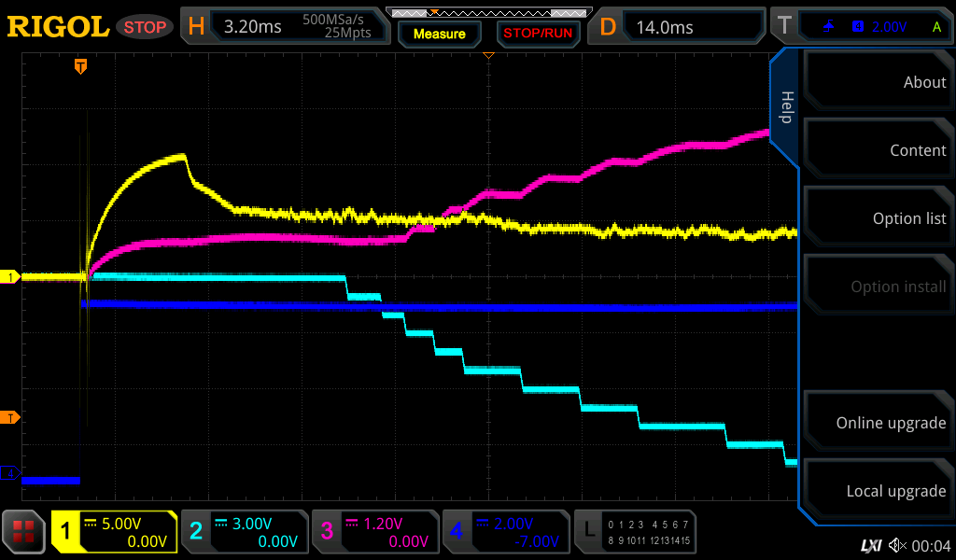Open the delay 14.0ms setting

pyautogui.click(x=682, y=27)
